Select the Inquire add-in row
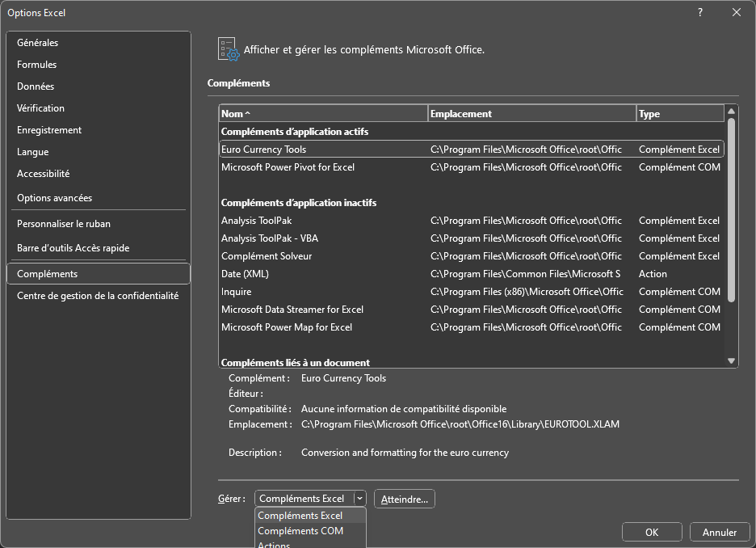Image resolution: width=756 pixels, height=548 pixels. point(472,292)
